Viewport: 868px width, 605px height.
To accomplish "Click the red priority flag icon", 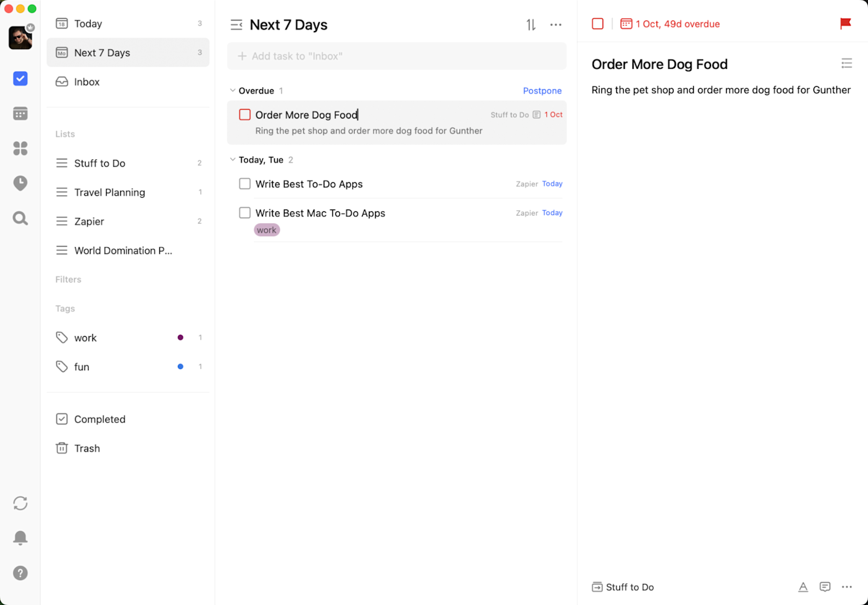I will tap(845, 24).
